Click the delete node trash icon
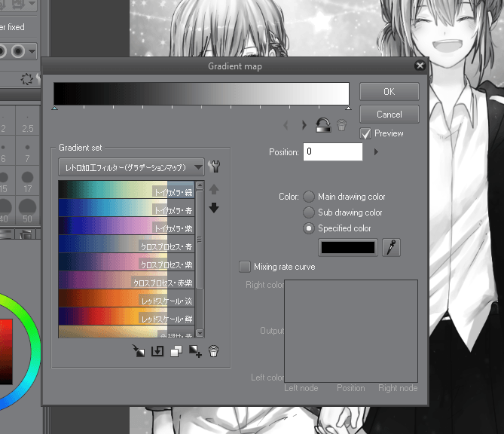Viewport: 504px width, 434px height. tap(341, 127)
